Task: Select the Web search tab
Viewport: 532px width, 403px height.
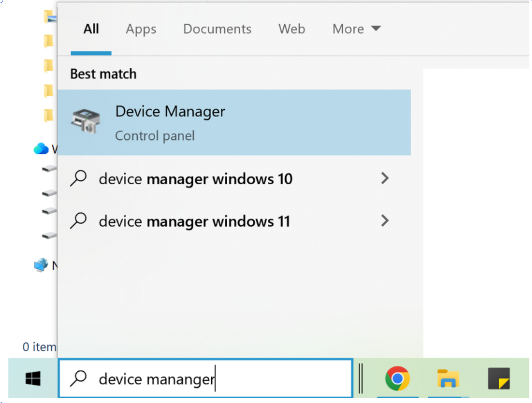Action: tap(291, 29)
